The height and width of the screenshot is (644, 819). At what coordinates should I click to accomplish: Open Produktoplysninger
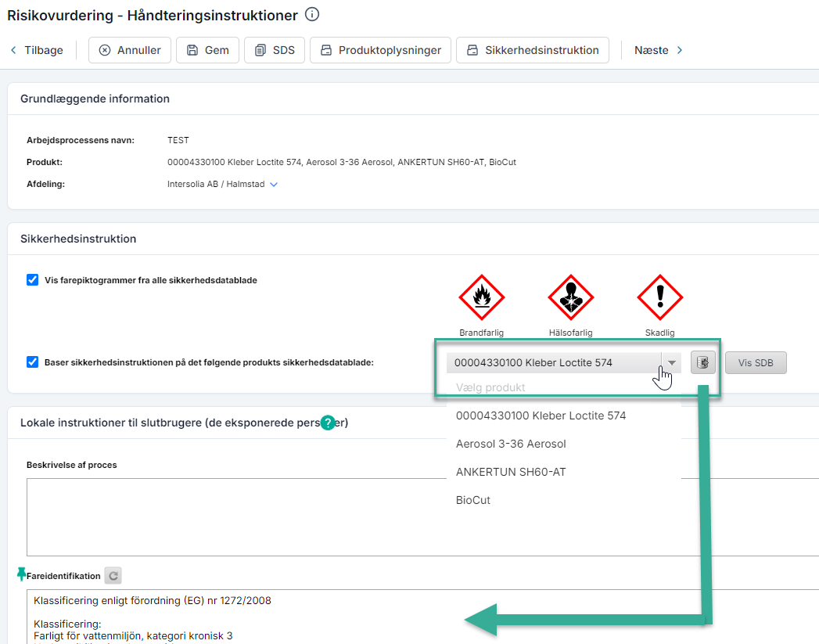[380, 50]
